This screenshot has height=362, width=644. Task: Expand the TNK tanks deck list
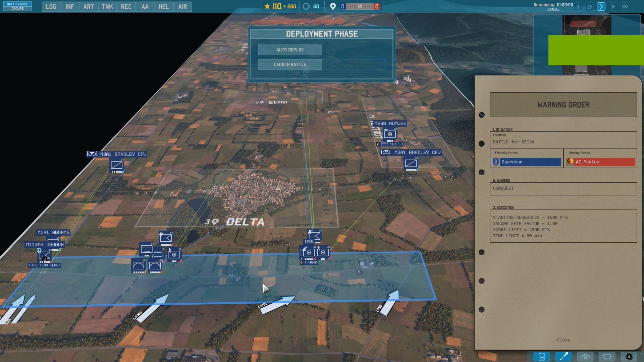(107, 7)
